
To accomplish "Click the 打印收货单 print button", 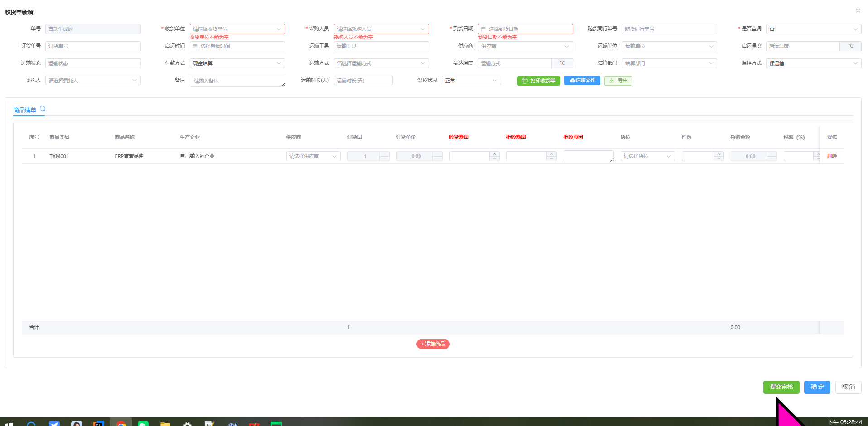I will tap(538, 81).
